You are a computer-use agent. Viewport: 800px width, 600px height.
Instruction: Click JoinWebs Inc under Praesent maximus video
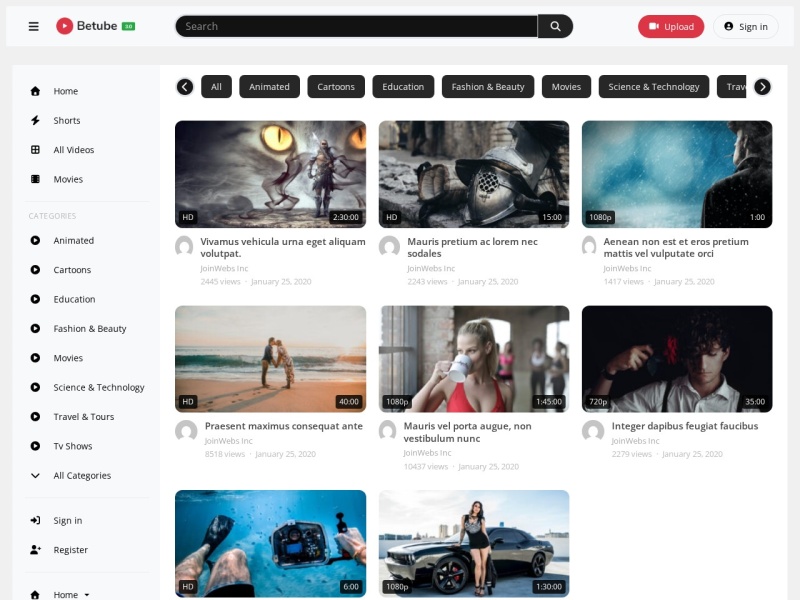(229, 441)
